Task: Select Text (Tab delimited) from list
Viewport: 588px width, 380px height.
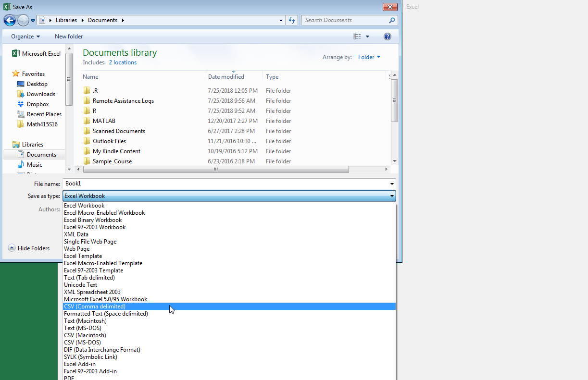Action: (89, 278)
